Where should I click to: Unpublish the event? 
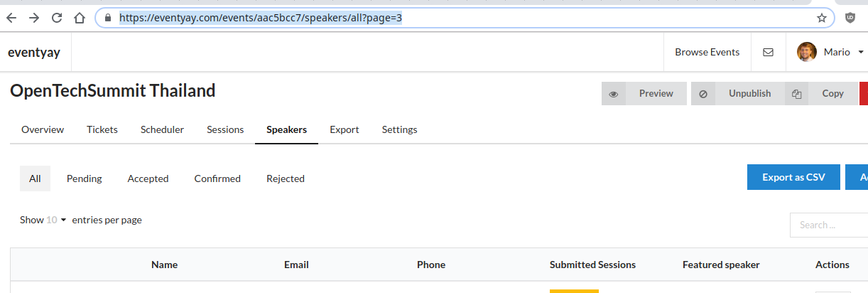click(738, 94)
